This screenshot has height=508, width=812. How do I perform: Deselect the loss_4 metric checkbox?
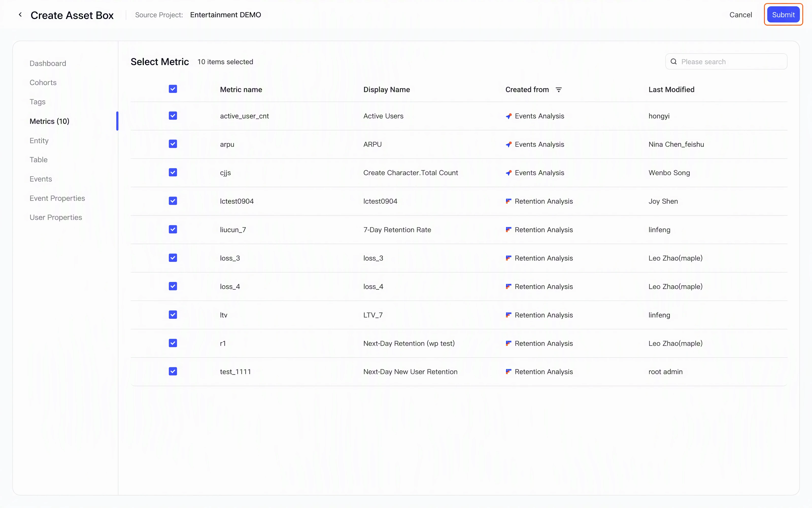pyautogui.click(x=173, y=286)
